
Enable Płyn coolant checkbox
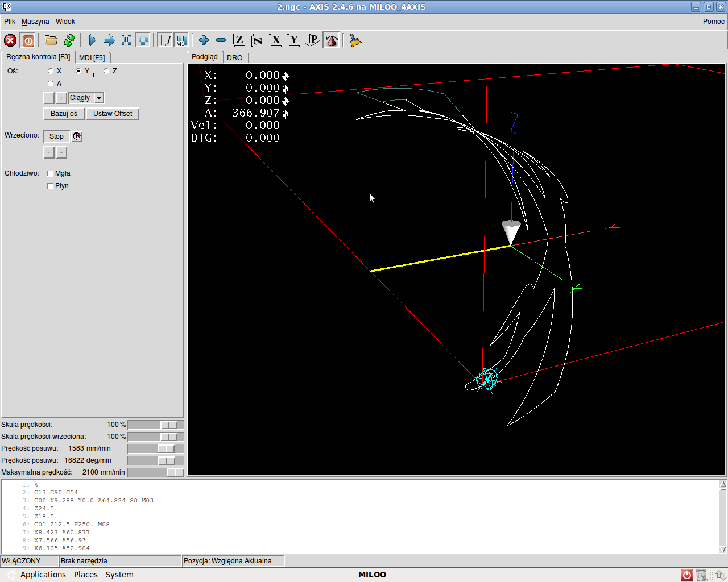pos(50,186)
